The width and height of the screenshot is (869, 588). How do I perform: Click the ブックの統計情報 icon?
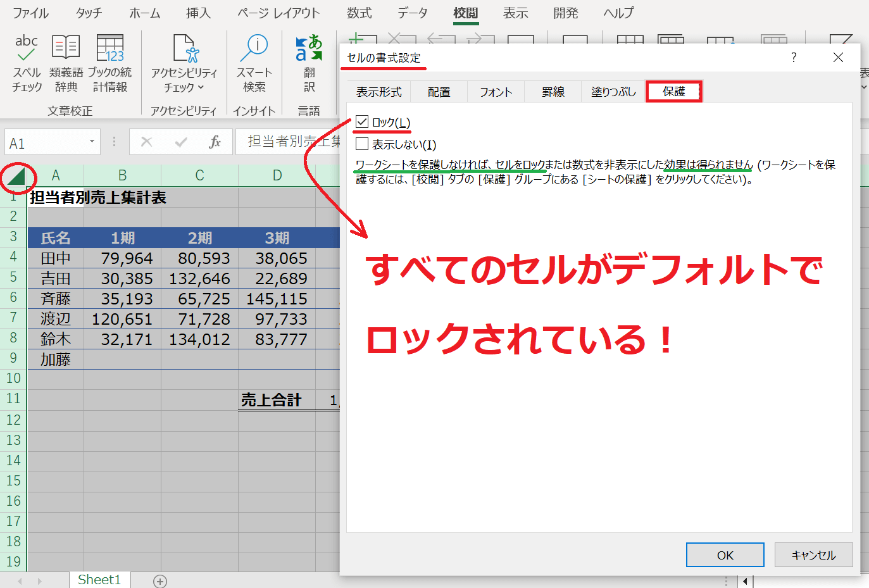pyautogui.click(x=109, y=63)
